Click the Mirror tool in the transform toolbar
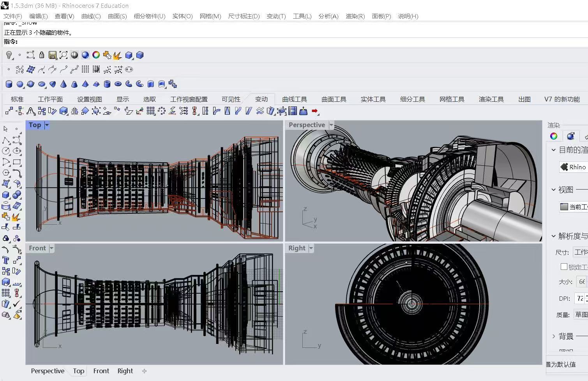 (75, 111)
